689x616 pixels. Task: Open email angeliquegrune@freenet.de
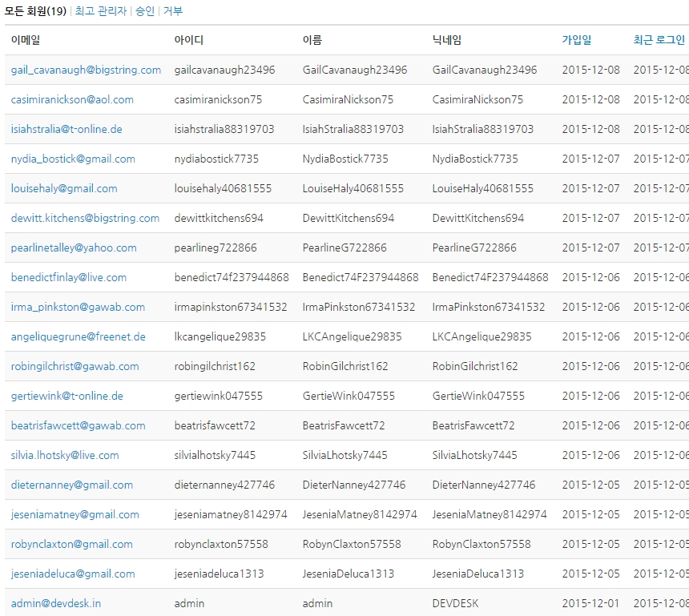pos(79,337)
